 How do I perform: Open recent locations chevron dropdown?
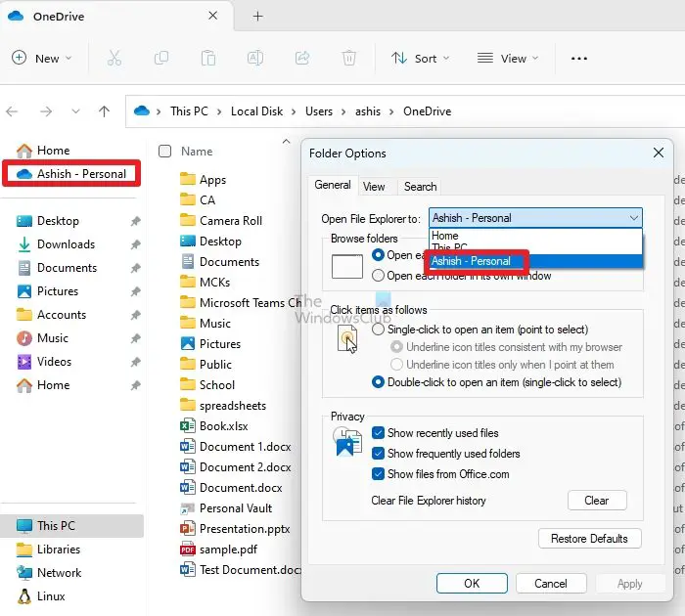click(75, 111)
